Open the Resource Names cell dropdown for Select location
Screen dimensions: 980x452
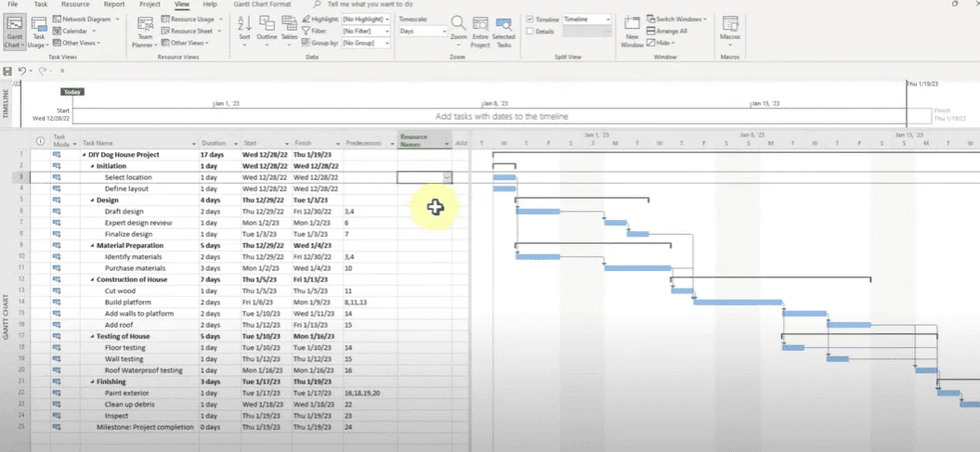point(447,177)
